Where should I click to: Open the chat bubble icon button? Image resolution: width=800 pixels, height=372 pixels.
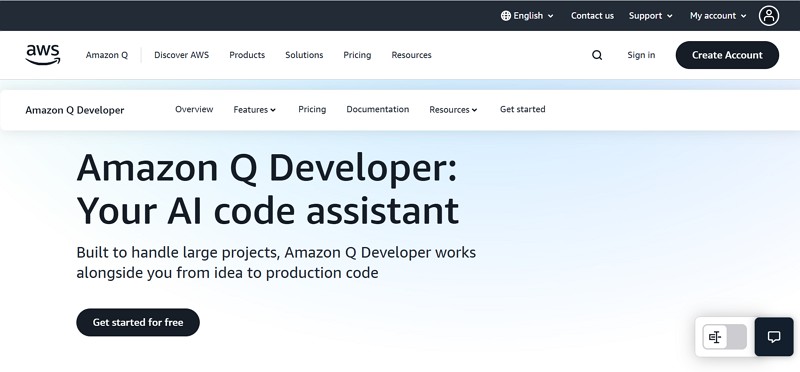coord(774,337)
